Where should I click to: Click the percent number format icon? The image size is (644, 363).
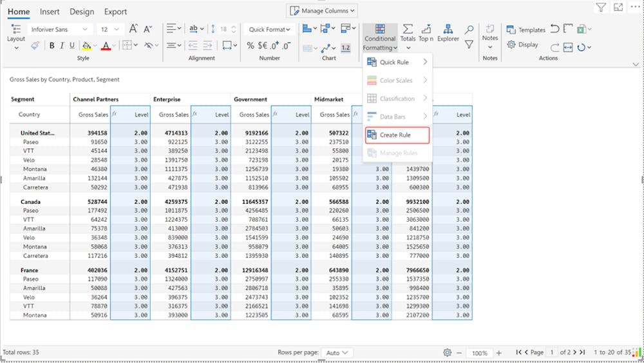(251, 46)
